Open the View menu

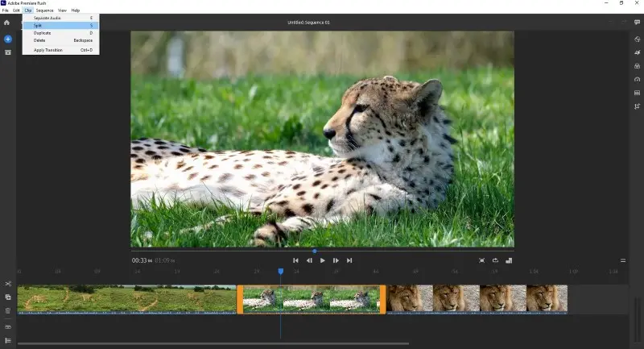[x=62, y=10]
